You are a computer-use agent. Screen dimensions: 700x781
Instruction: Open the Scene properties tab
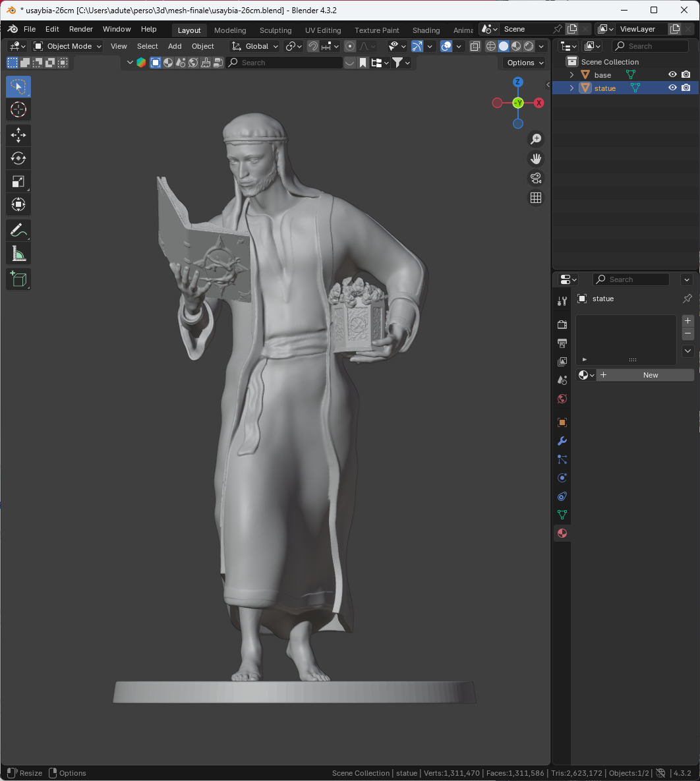coord(562,380)
